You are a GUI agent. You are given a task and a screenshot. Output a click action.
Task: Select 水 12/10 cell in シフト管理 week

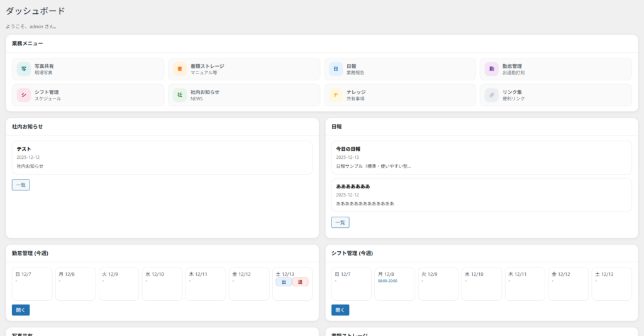[481, 284]
